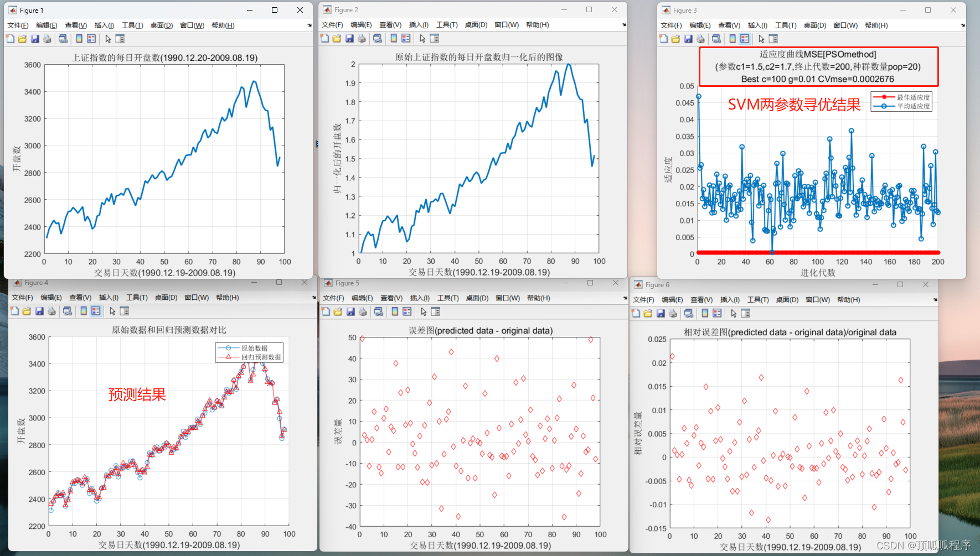Expand 文件(F) menu in Figure 3
Viewport: 980px width, 556px height.
coord(671,25)
